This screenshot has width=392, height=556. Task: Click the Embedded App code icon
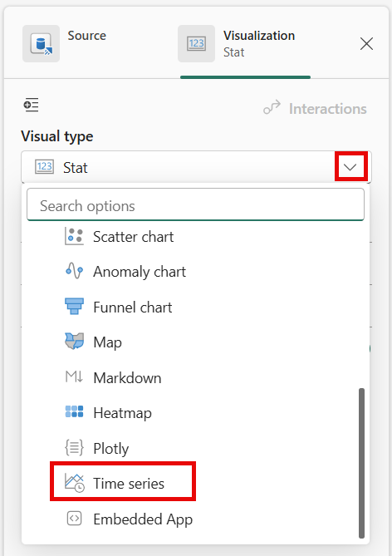[75, 519]
